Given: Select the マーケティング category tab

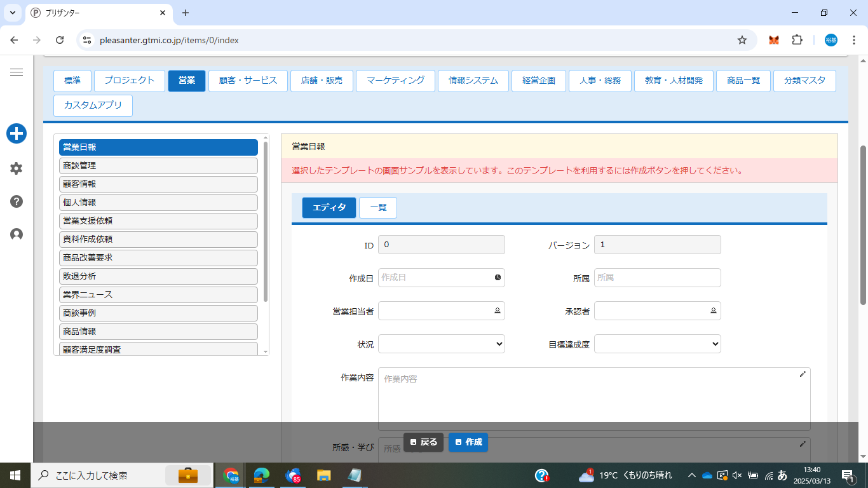Looking at the screenshot, I should [x=395, y=81].
